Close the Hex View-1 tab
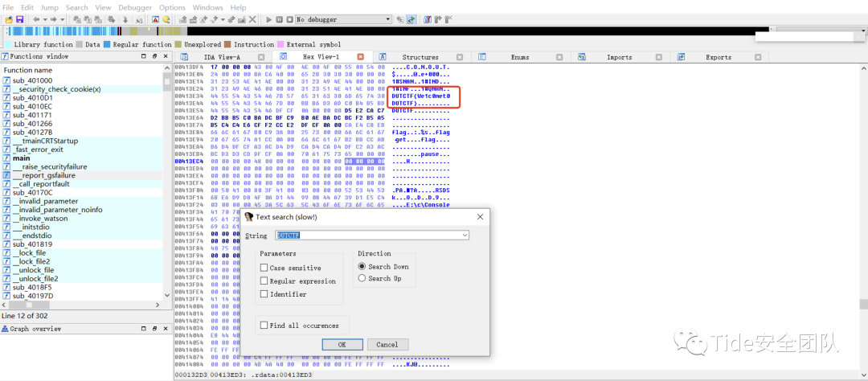868x381 pixels. coord(360,57)
